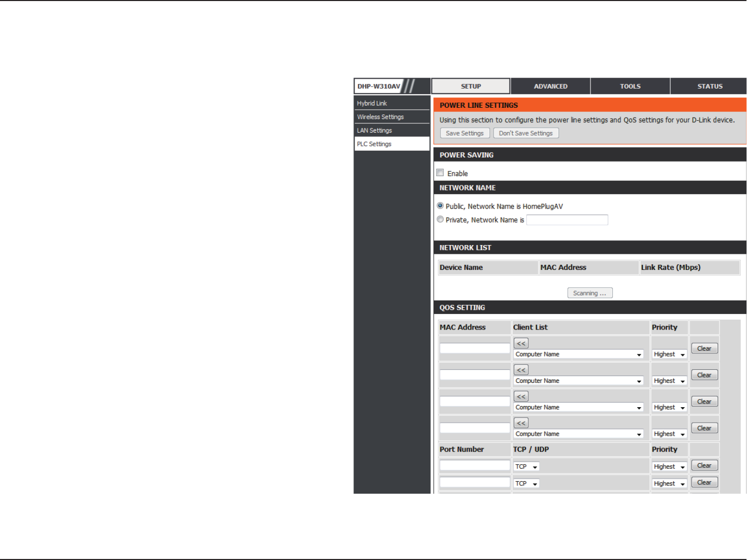Open fourth MAC row Priority dropdown
747x560 pixels.
point(669,434)
